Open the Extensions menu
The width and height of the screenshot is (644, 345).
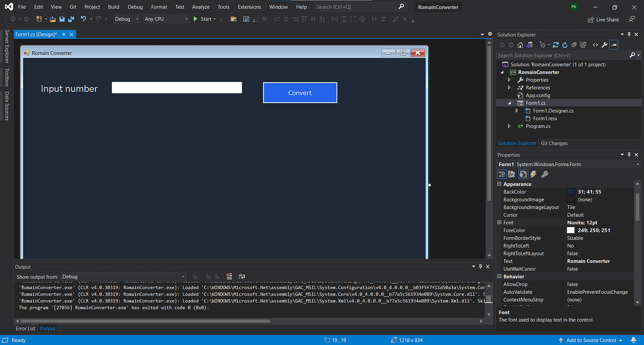point(249,7)
